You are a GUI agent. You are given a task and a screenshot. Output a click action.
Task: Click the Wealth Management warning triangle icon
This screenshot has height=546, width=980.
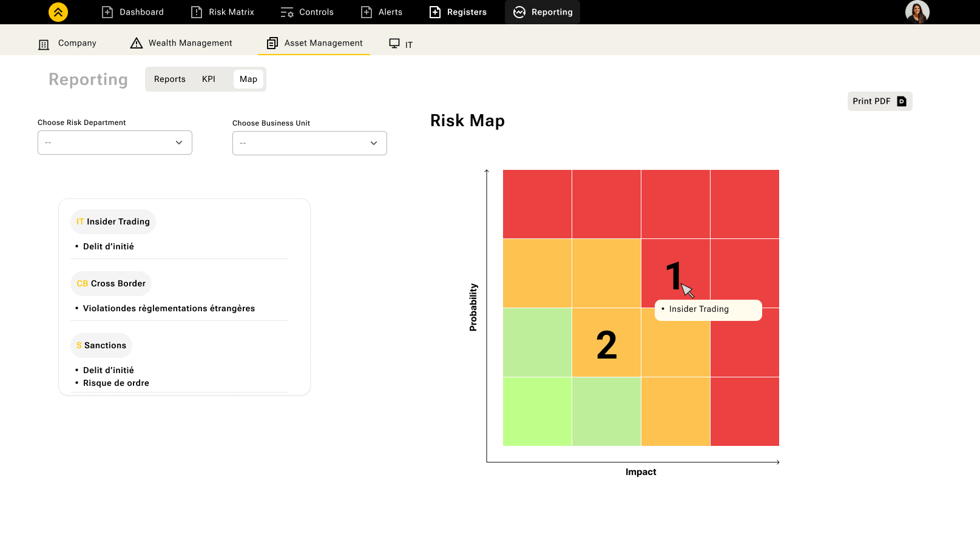tap(137, 43)
